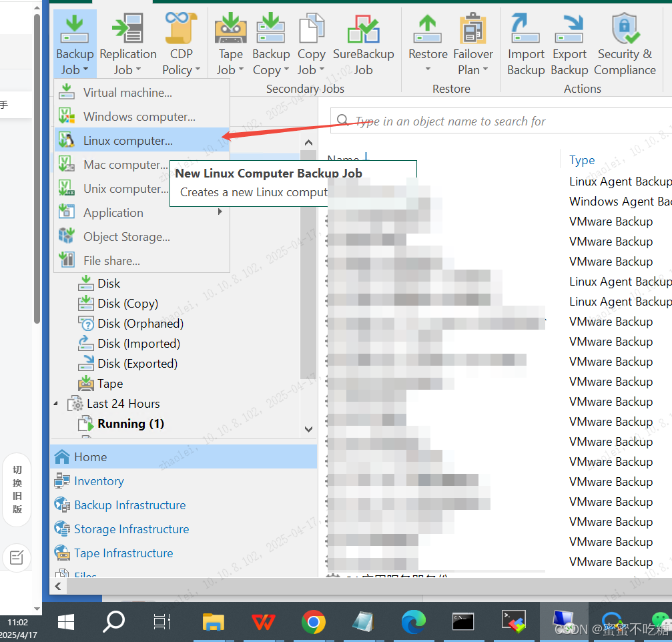Select the Disk (Copy) tree item
Viewport: 672px width, 642px height.
click(x=118, y=304)
